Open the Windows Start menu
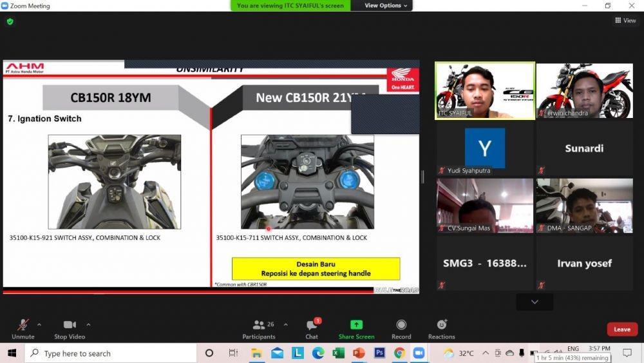This screenshot has width=644, height=363. coord(12,353)
